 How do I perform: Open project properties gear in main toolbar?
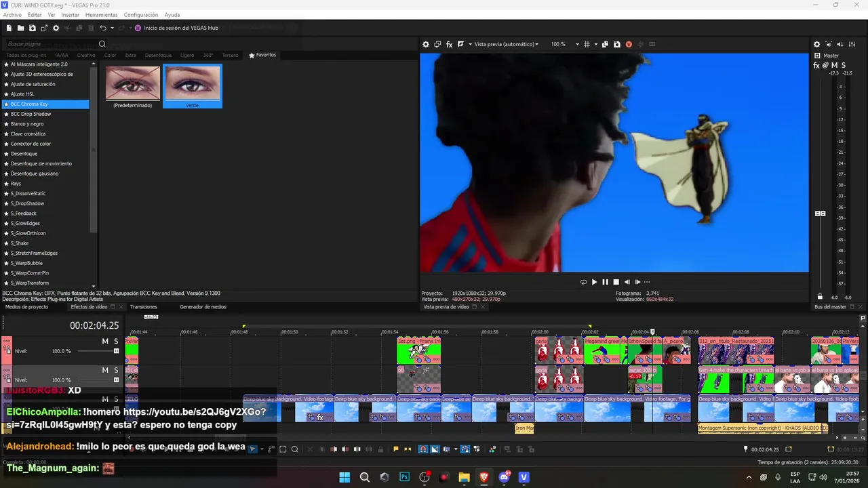point(56,28)
